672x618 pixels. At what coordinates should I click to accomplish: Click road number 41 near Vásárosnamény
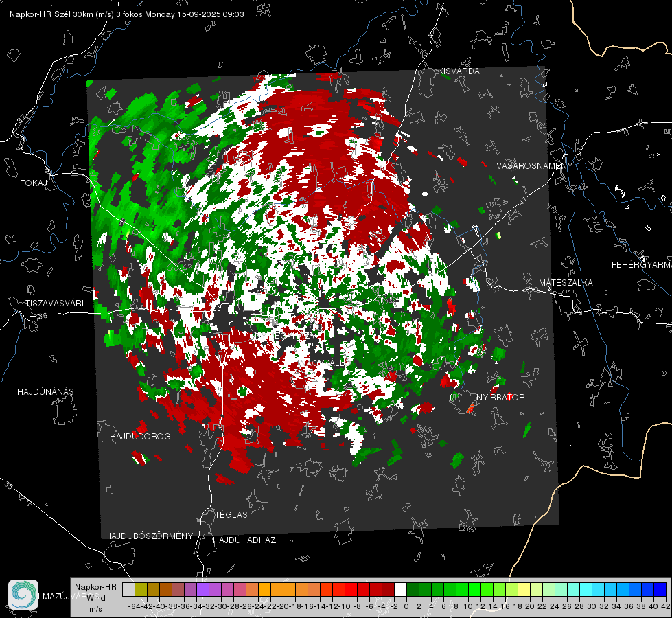click(x=522, y=201)
